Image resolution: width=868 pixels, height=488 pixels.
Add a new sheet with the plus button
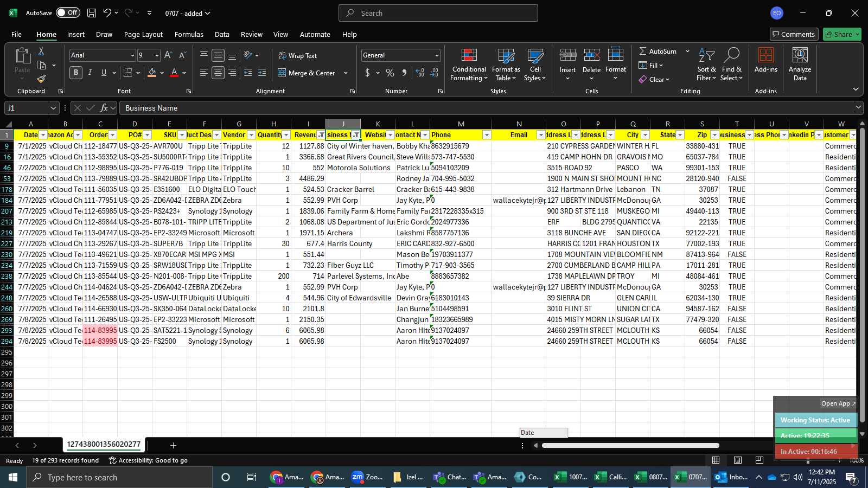click(x=173, y=445)
